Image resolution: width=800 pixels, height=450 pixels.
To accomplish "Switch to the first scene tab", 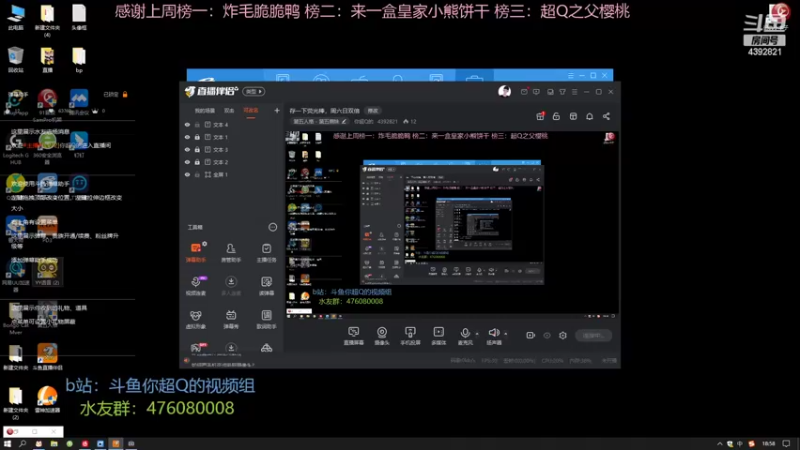I will point(205,111).
